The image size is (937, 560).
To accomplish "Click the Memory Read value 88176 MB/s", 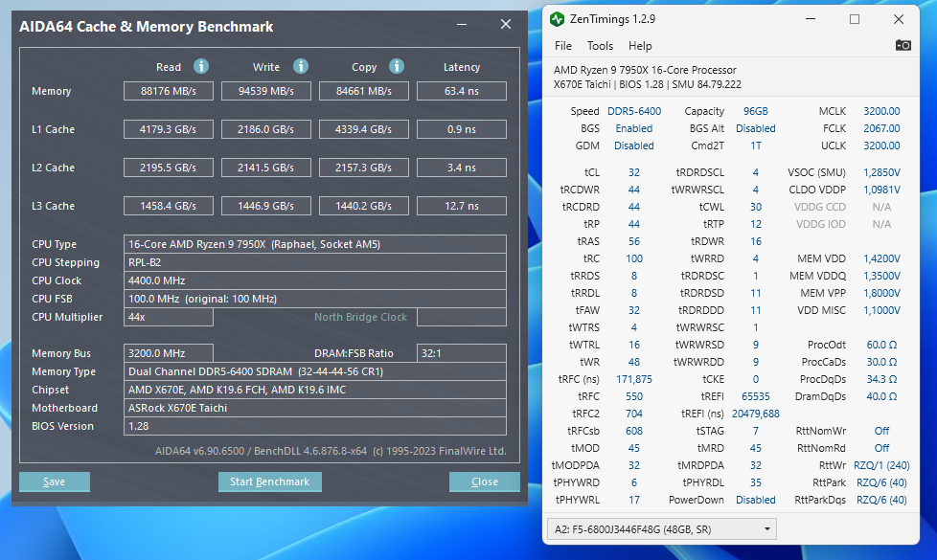I will (169, 91).
